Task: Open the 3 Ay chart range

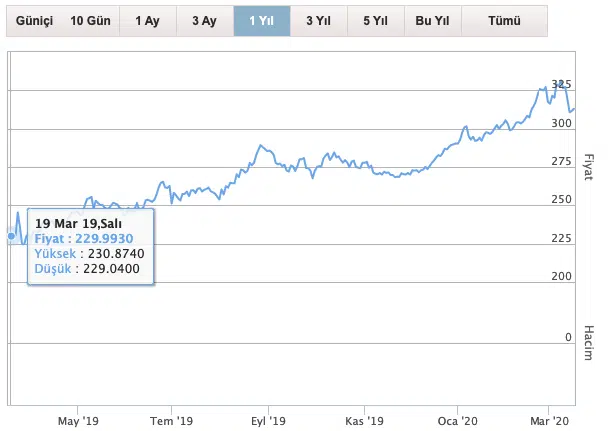Action: pyautogui.click(x=204, y=20)
